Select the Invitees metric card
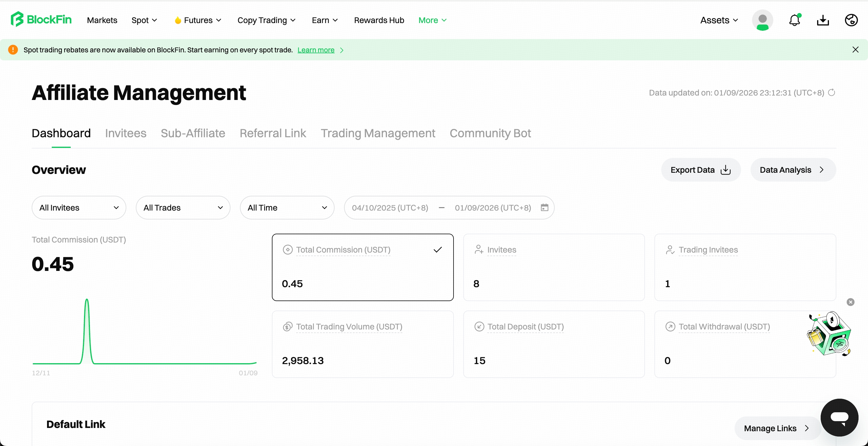Screen dimensions: 868x446 point(554,267)
